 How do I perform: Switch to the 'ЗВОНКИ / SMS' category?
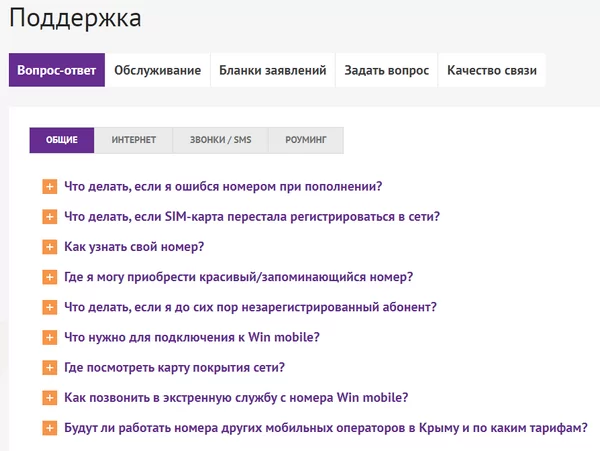click(x=220, y=141)
